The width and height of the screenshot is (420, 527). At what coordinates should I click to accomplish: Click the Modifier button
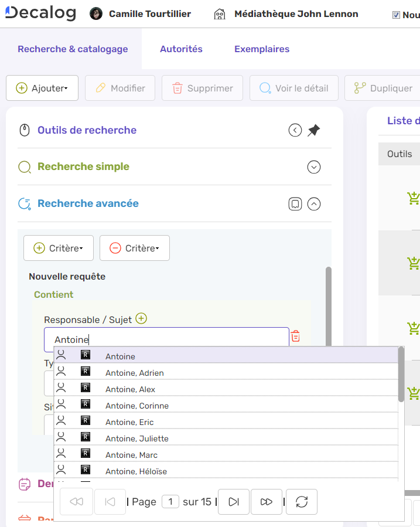(120, 88)
